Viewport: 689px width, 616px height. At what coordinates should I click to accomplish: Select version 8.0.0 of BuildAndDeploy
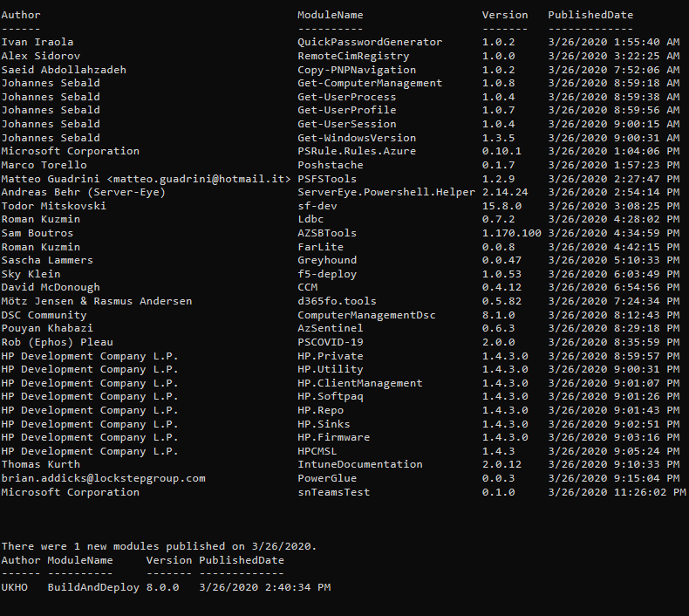point(162,588)
